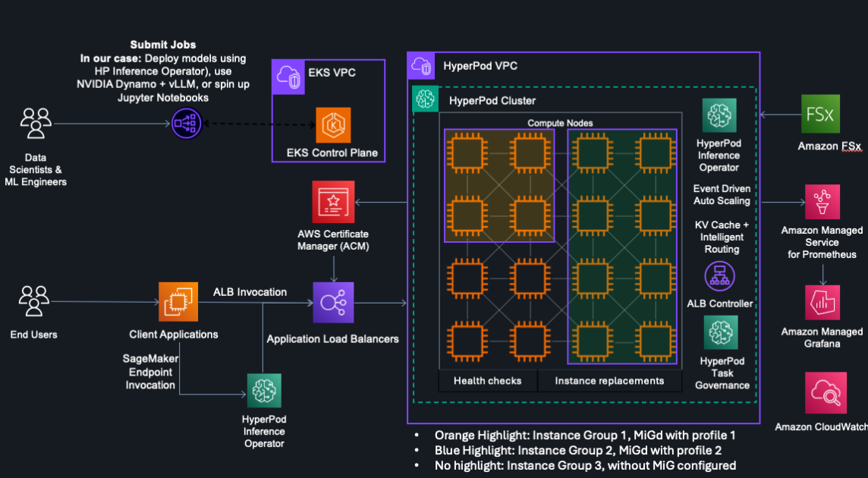The image size is (868, 478).
Task: Click the Amazon Managed Grafana icon
Action: pyautogui.click(x=823, y=302)
